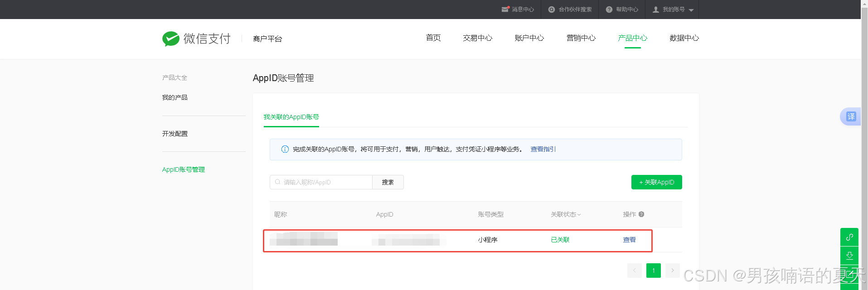Open the 交易中心 menu
This screenshot has height=290, width=868.
[478, 38]
